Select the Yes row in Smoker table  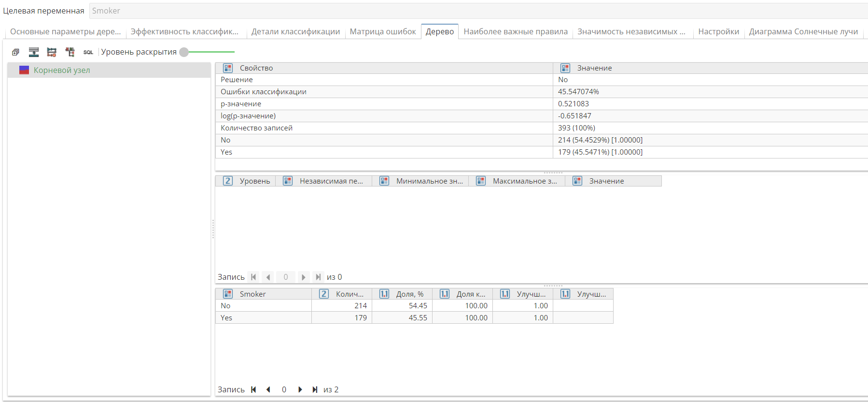(414, 318)
